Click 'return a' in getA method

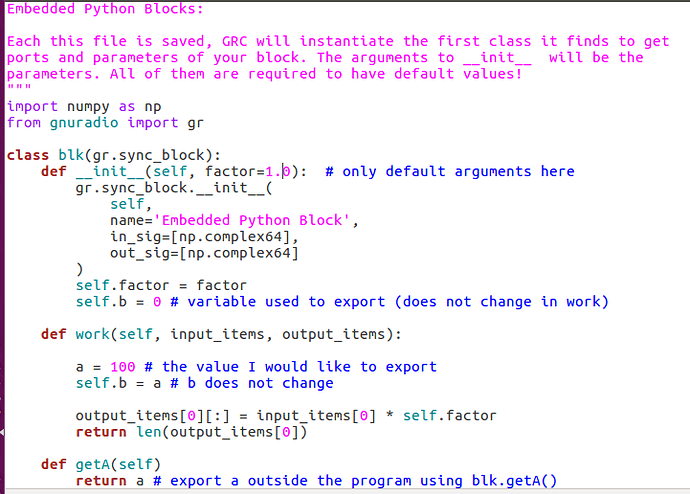click(110, 481)
